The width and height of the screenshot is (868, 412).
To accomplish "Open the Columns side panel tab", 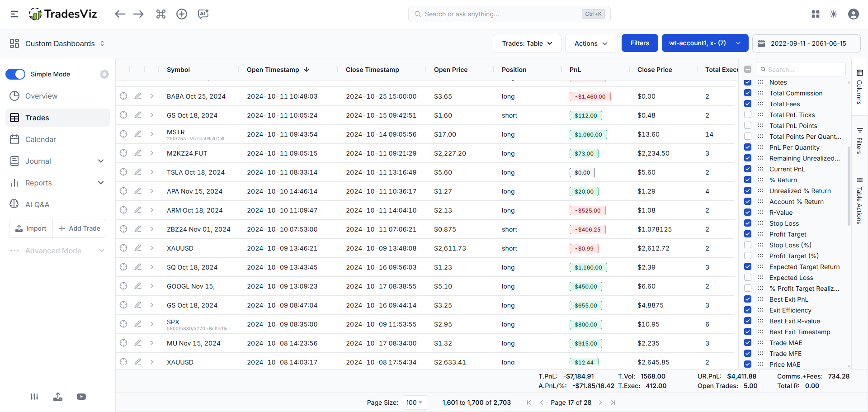I will tap(859, 87).
